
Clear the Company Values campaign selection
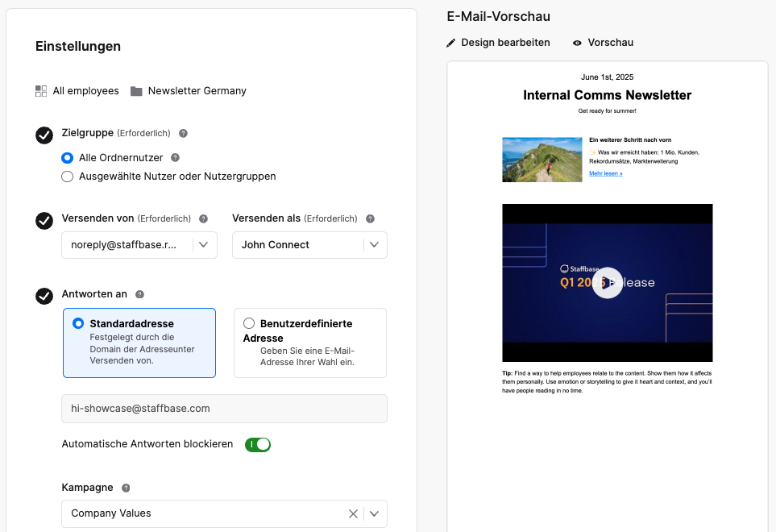353,513
